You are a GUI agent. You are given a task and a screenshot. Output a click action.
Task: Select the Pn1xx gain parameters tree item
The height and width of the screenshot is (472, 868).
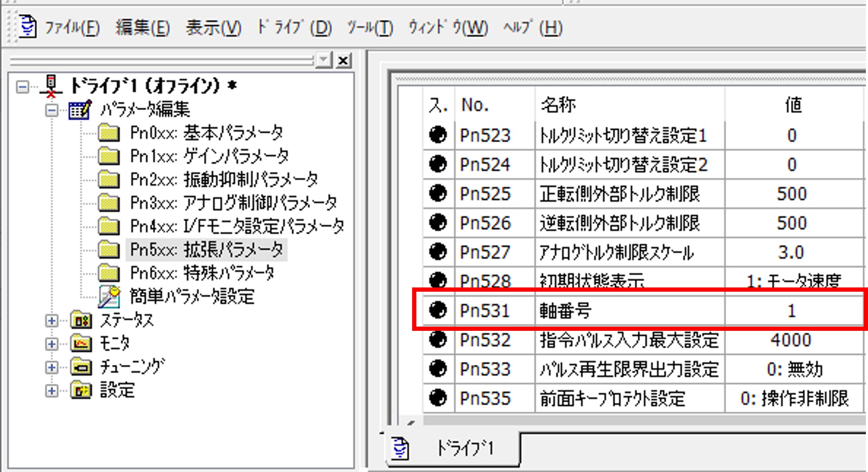[x=209, y=156]
